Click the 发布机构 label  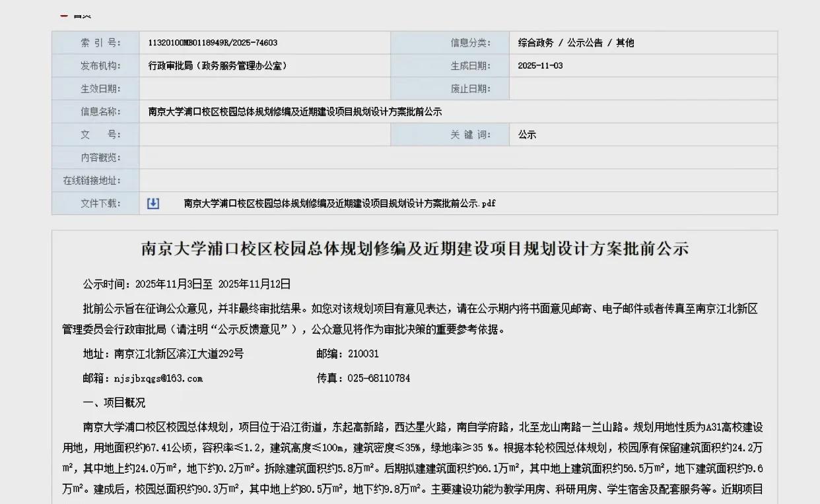tap(101, 66)
